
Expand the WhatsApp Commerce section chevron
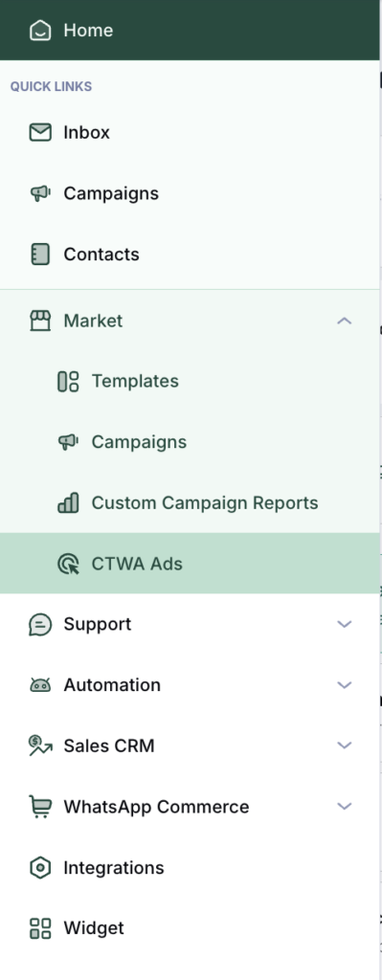tap(345, 806)
